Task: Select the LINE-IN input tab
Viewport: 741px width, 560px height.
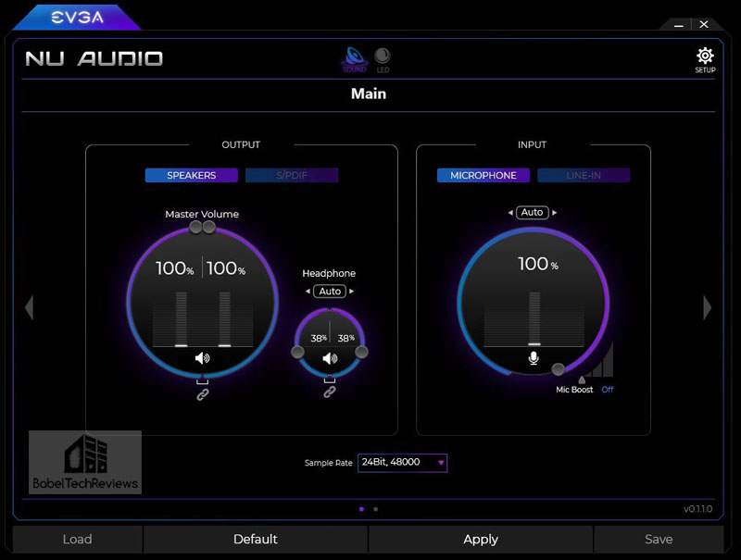Action: 584,175
